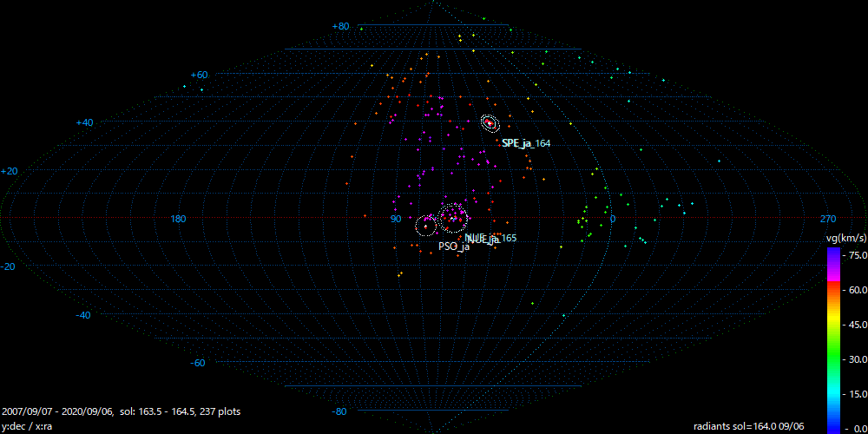Click the date range and plots status text

(121, 411)
